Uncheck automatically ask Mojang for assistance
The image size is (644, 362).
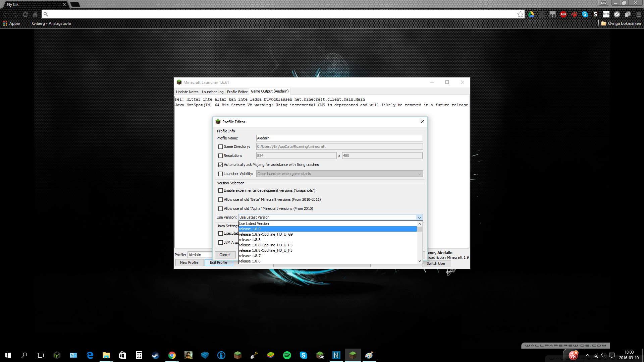pos(220,165)
